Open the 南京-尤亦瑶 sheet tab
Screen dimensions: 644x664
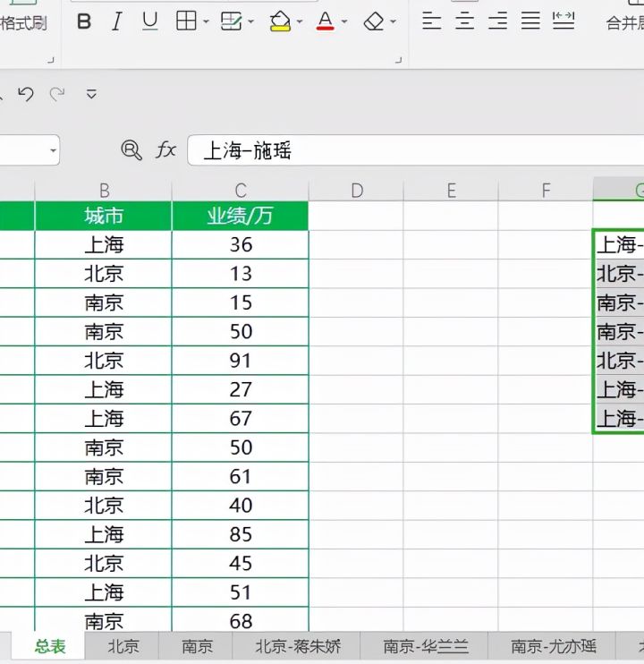tap(553, 647)
